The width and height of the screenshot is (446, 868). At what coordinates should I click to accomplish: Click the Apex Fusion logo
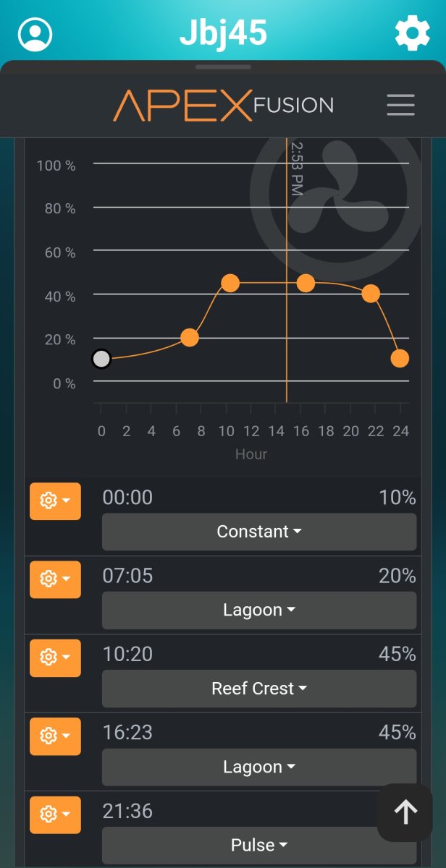[x=223, y=106]
